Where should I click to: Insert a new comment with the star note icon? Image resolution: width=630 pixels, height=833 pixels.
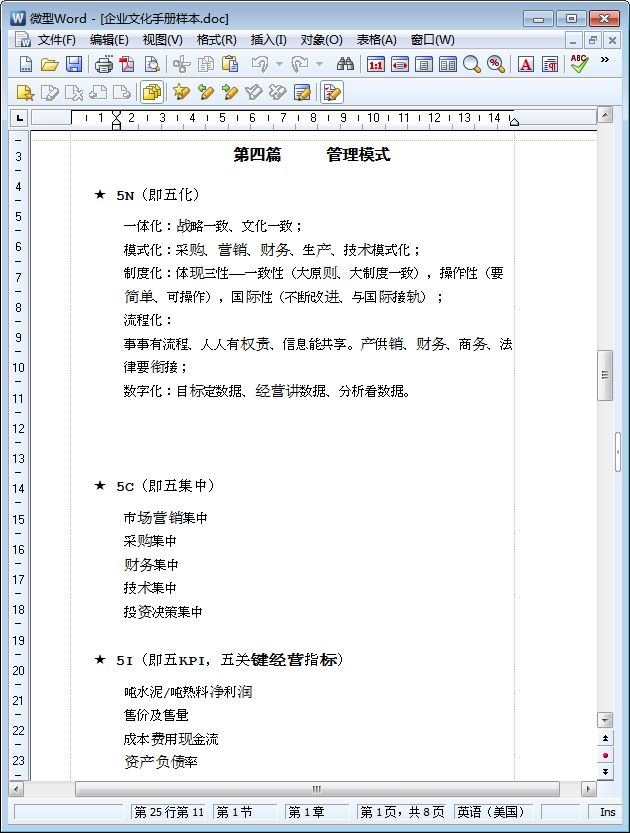point(25,92)
